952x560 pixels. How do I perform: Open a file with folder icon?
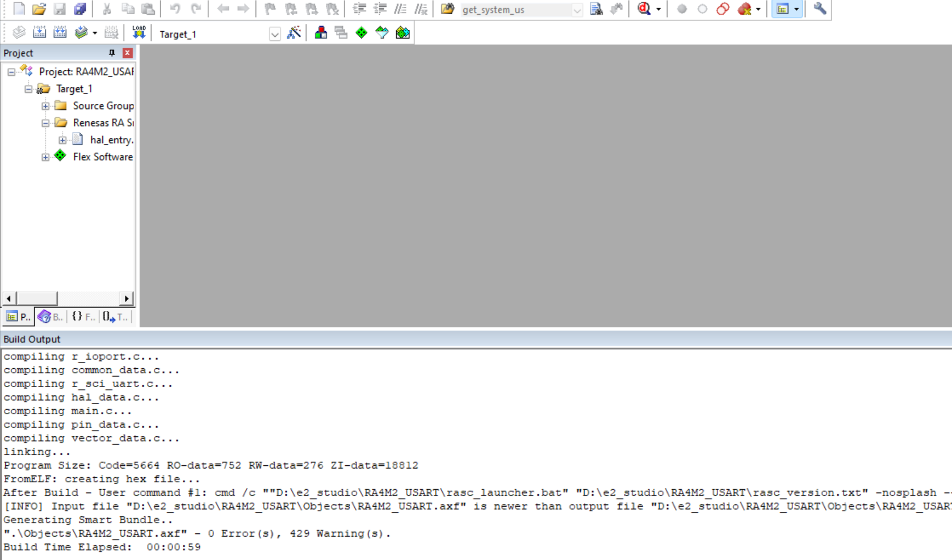coord(39,9)
